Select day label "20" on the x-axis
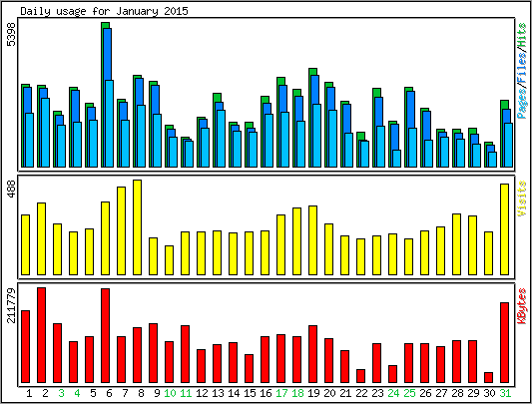532x404 pixels. click(x=329, y=393)
